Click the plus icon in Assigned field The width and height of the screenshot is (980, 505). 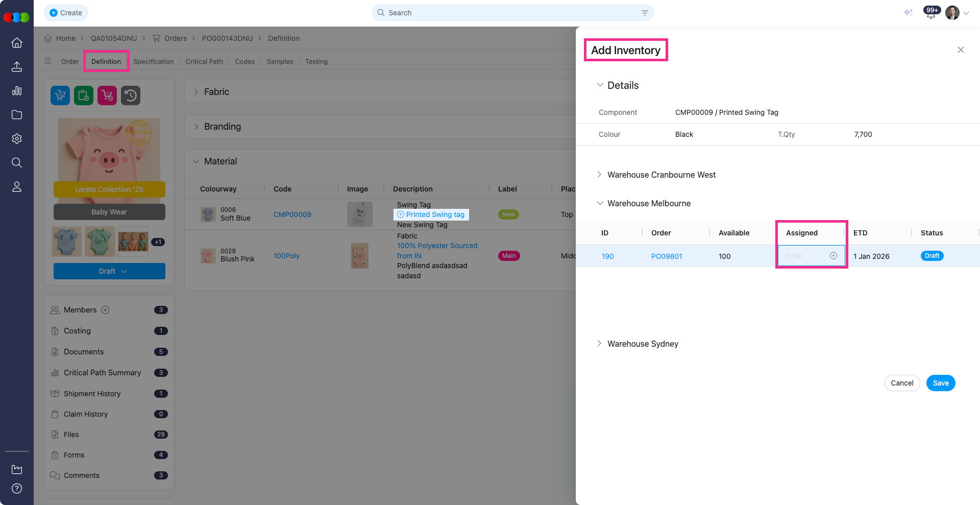[x=833, y=256]
